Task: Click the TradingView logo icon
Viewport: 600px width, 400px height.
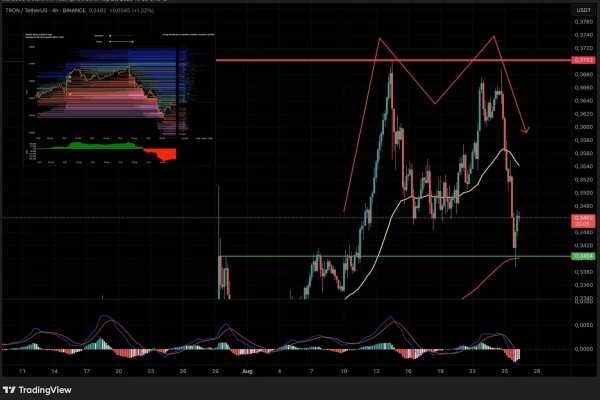Action: [9, 390]
